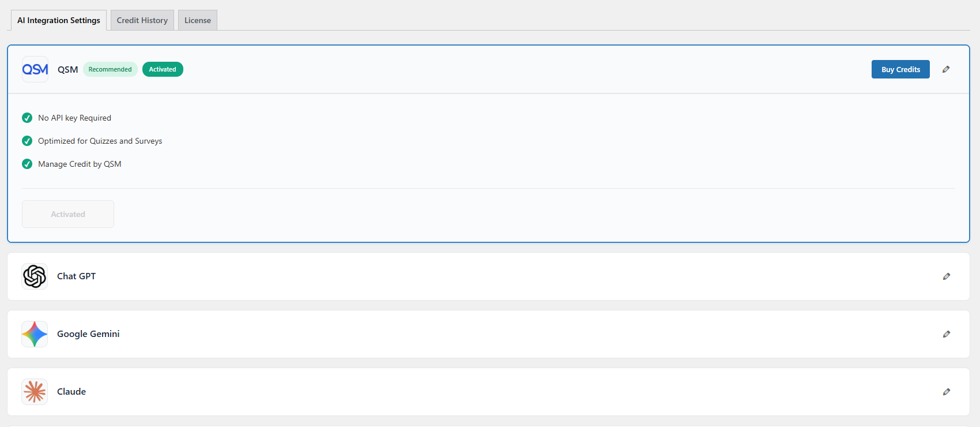Click the QSM pencil edit icon
Screen dimensions: 980x427
(x=946, y=69)
